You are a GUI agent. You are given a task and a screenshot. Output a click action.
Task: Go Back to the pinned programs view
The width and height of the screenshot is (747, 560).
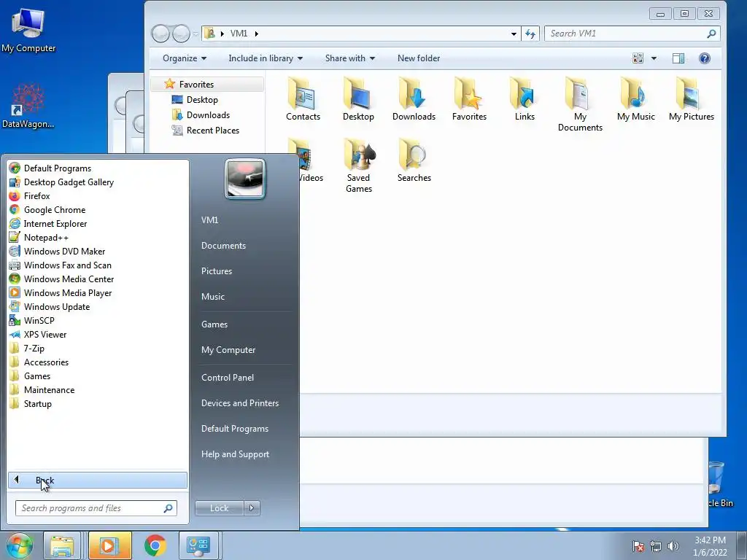click(98, 480)
